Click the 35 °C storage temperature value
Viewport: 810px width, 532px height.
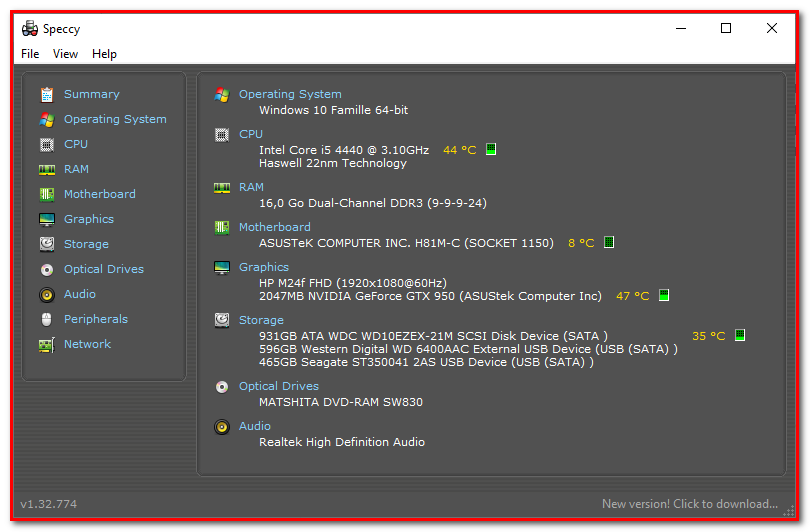708,336
